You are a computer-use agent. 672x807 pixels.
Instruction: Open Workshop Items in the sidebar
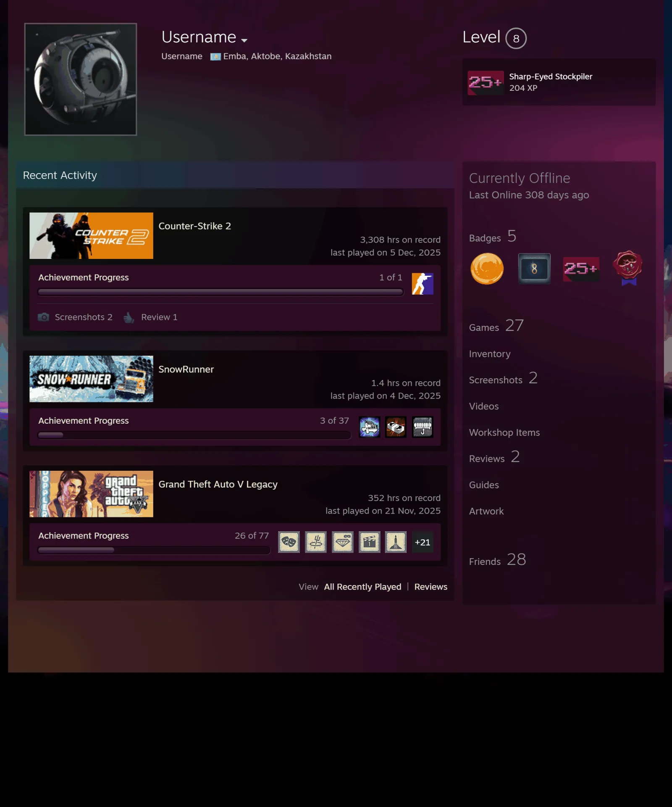pyautogui.click(x=504, y=433)
